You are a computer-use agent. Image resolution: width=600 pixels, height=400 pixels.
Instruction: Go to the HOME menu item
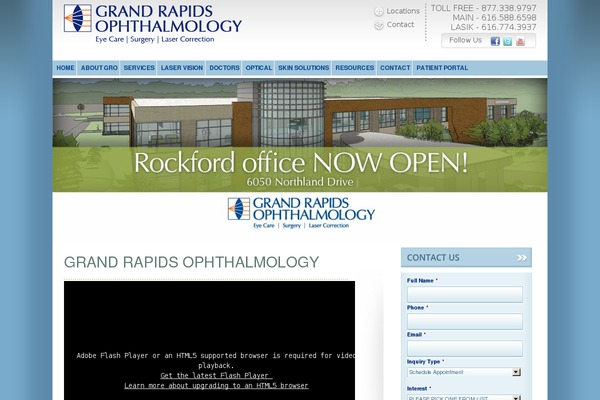(x=65, y=68)
